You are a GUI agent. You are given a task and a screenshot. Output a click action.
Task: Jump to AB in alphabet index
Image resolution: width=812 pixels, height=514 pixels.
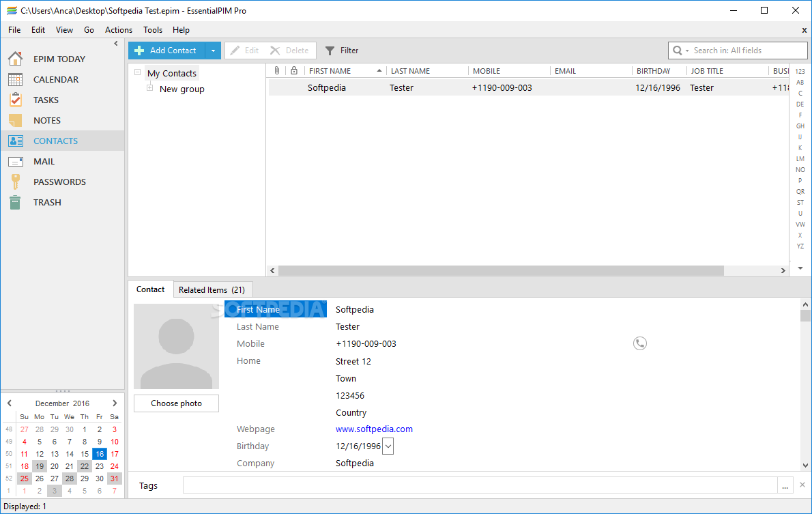(x=800, y=83)
